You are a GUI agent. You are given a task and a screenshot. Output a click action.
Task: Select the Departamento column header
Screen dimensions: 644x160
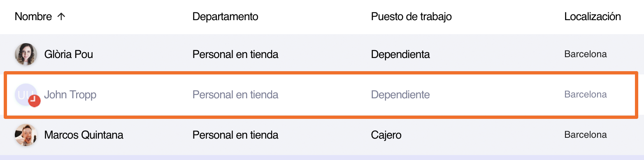(226, 17)
